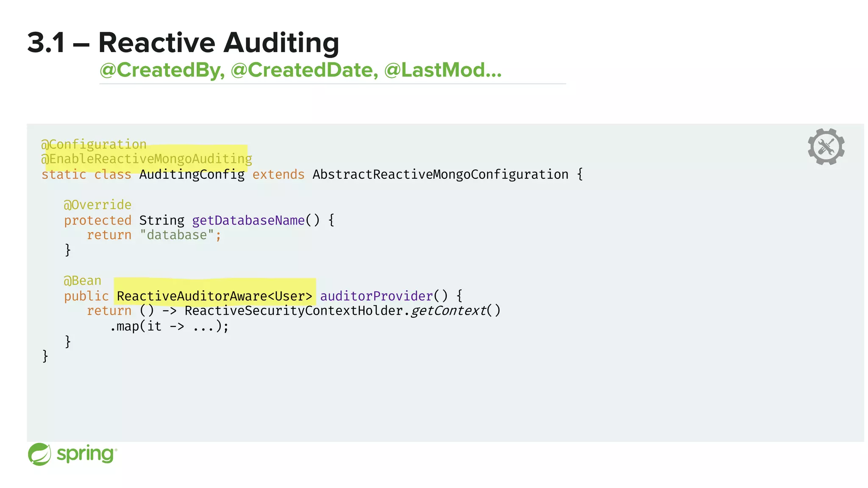The image size is (868, 488).
Task: Click the gear and tools configuration icon
Action: point(826,147)
